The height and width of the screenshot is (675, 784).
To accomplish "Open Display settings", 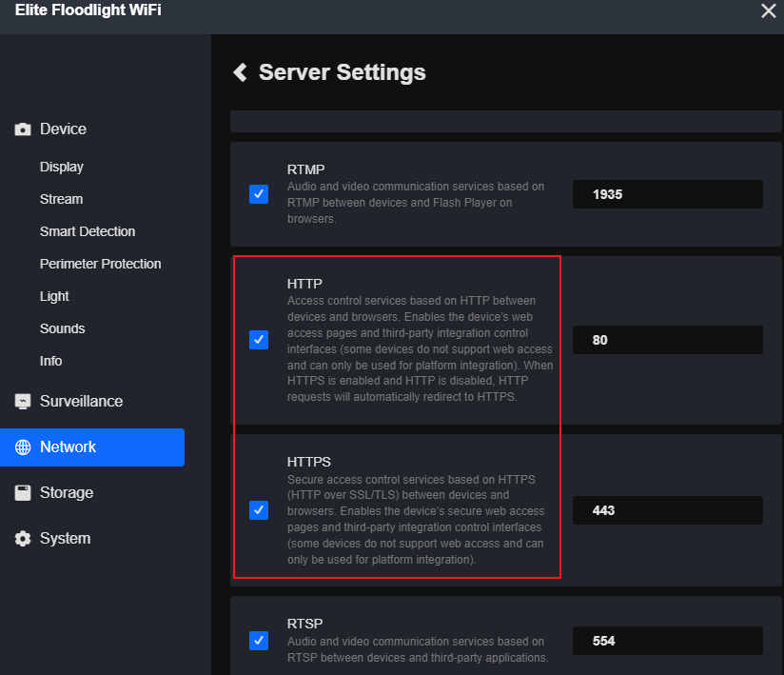I will (61, 166).
